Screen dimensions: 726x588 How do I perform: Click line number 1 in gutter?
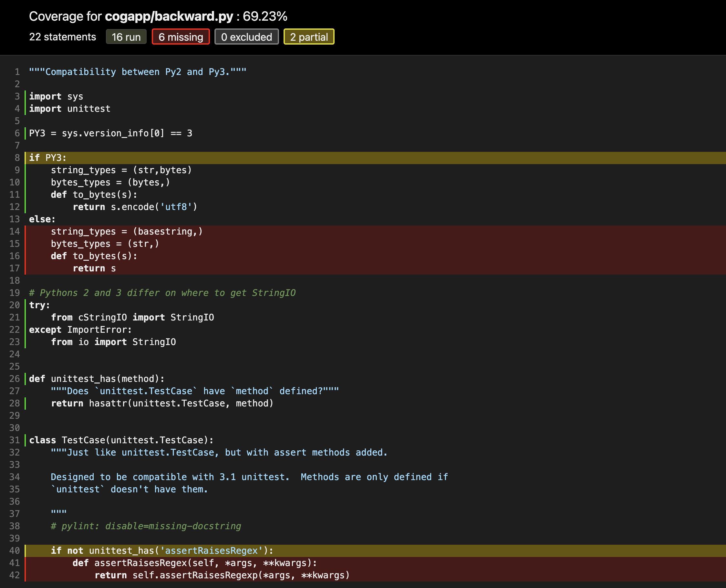(17, 72)
